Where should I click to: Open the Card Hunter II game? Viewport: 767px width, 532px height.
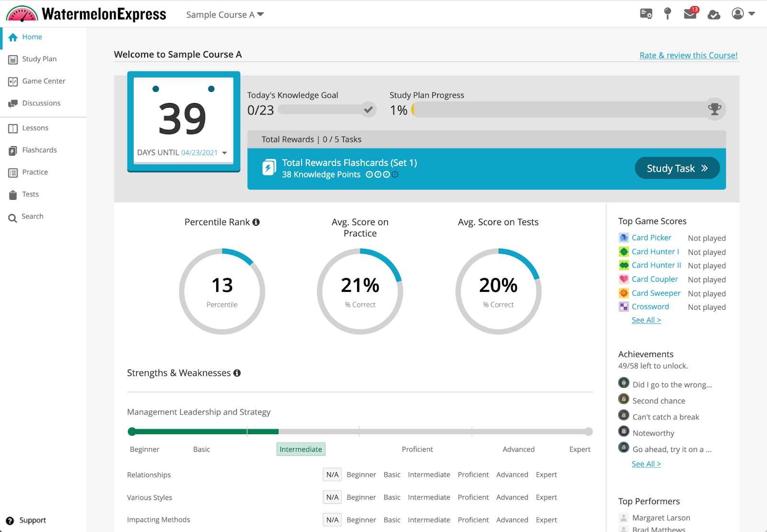[656, 266]
